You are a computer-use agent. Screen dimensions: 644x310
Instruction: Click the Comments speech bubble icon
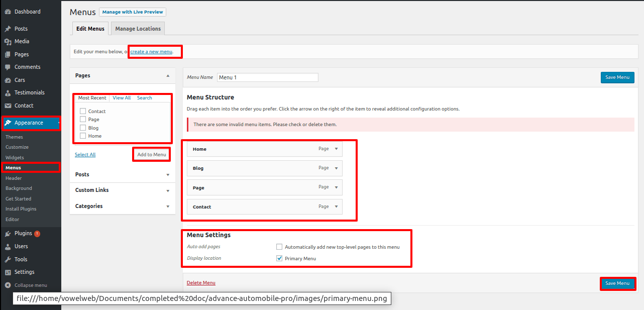[x=8, y=67]
